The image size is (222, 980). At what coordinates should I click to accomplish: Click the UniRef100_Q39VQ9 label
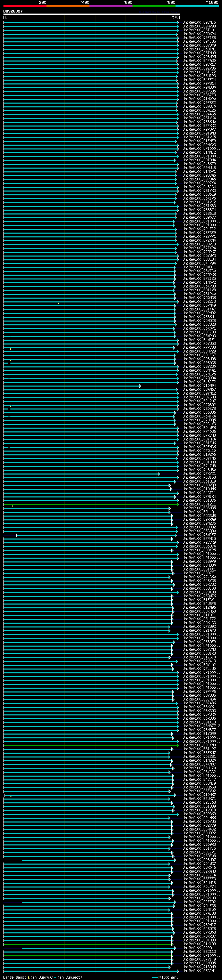[x=199, y=485]
